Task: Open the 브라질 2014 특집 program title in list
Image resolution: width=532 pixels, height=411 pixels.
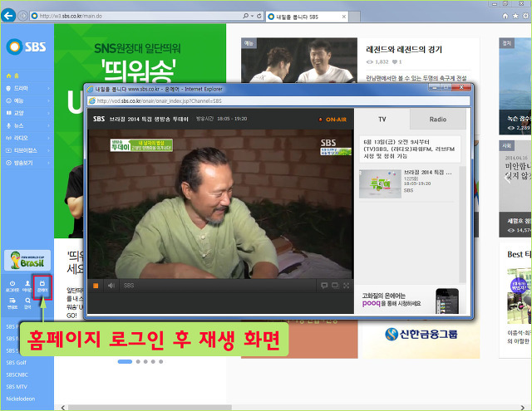Action: pyautogui.click(x=427, y=173)
